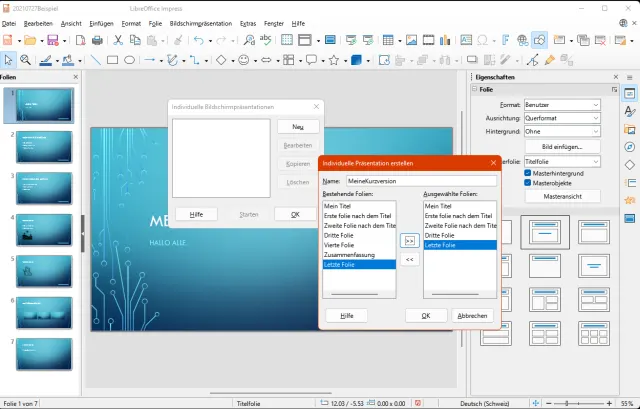This screenshot has height=409, width=640.
Task: Click the Undo arrow icon
Action: point(198,40)
